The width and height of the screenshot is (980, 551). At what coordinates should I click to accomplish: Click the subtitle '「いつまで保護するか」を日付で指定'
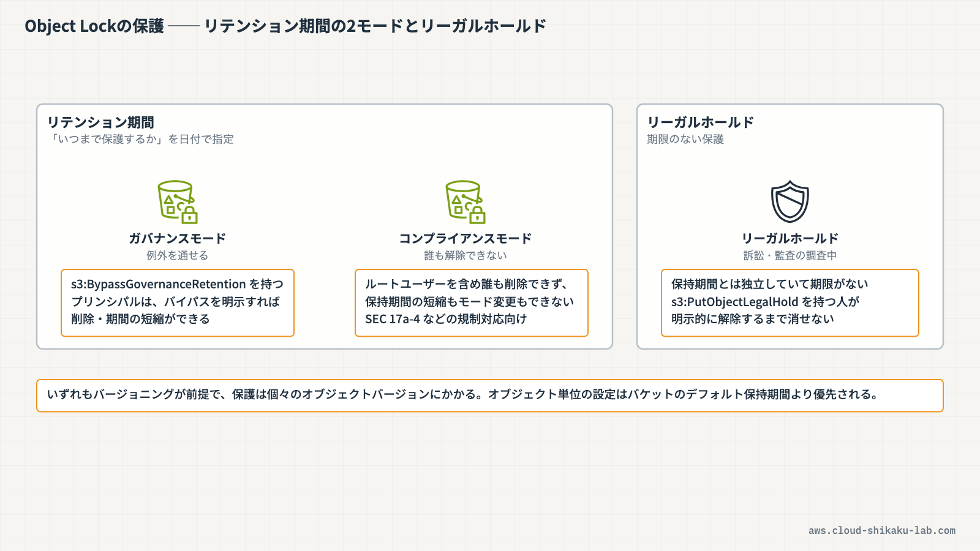(140, 139)
